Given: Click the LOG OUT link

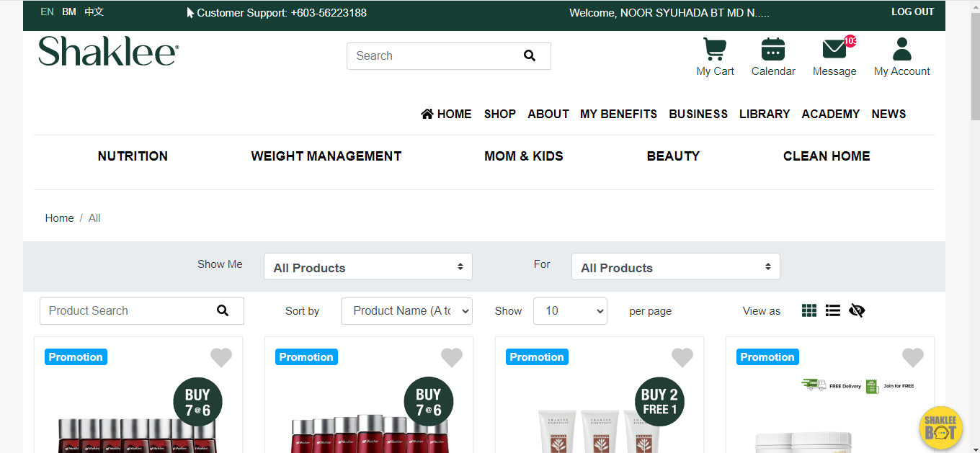Looking at the screenshot, I should pos(912,12).
